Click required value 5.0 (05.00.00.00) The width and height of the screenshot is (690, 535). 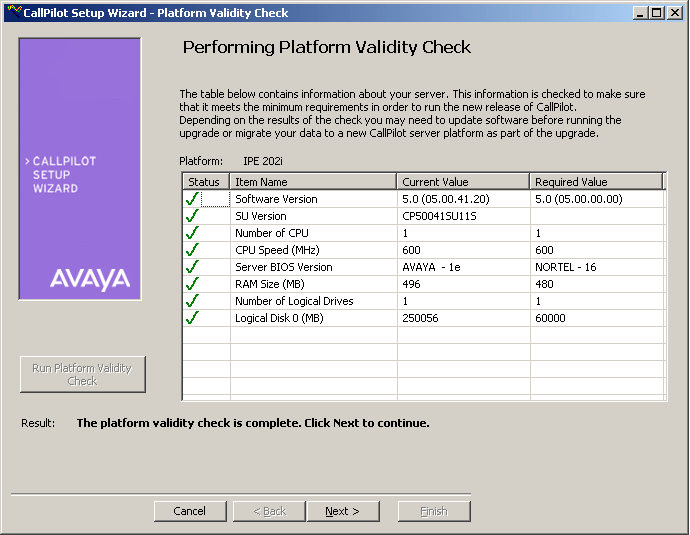click(579, 199)
